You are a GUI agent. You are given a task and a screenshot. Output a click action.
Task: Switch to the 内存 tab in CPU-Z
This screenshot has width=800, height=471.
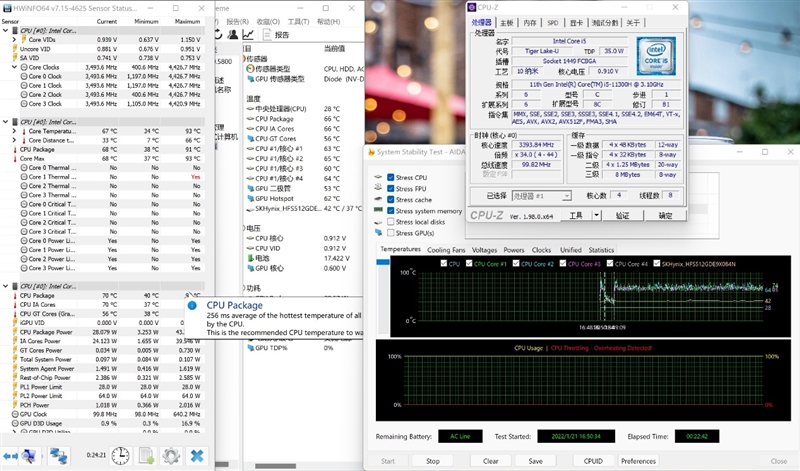coord(530,23)
